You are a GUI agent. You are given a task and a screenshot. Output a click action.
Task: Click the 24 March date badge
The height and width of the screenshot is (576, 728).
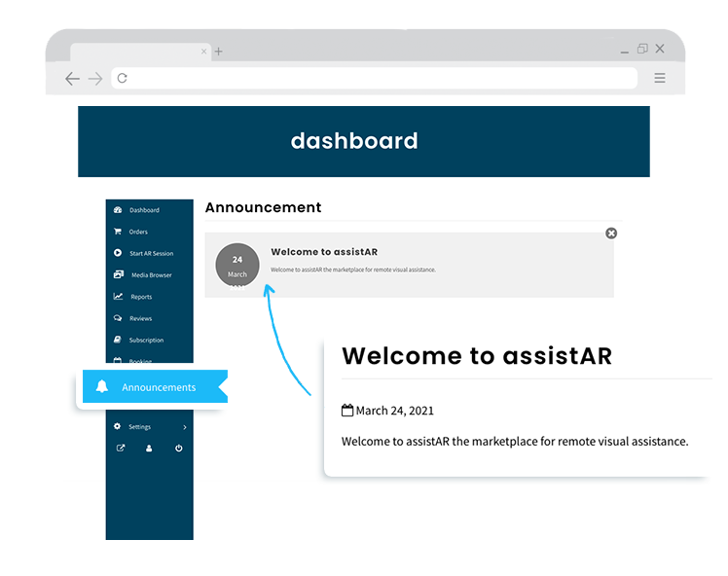tap(237, 266)
